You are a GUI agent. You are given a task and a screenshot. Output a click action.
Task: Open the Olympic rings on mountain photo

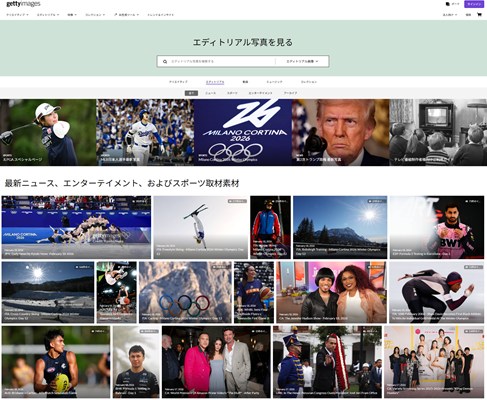pyautogui.click(x=185, y=292)
